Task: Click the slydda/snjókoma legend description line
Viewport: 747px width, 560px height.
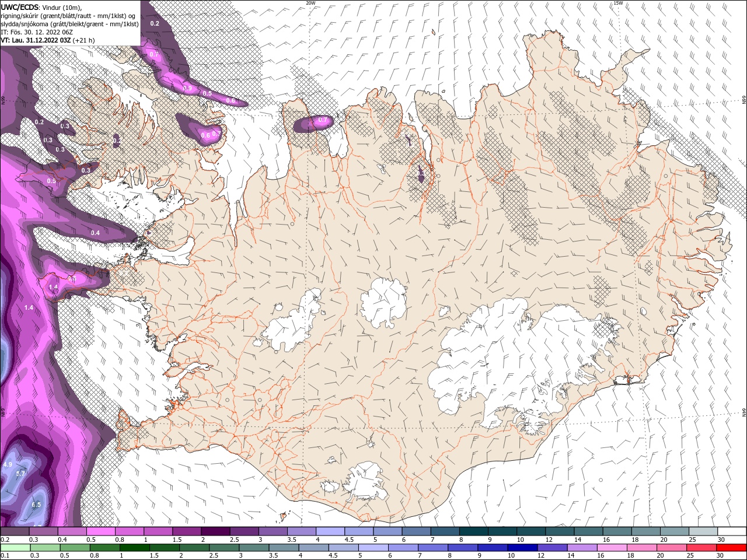Action: tap(68, 23)
